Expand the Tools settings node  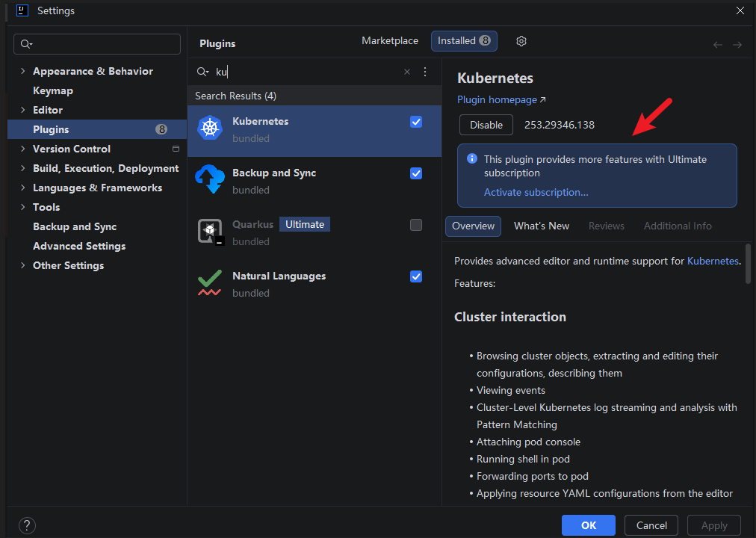(x=22, y=207)
